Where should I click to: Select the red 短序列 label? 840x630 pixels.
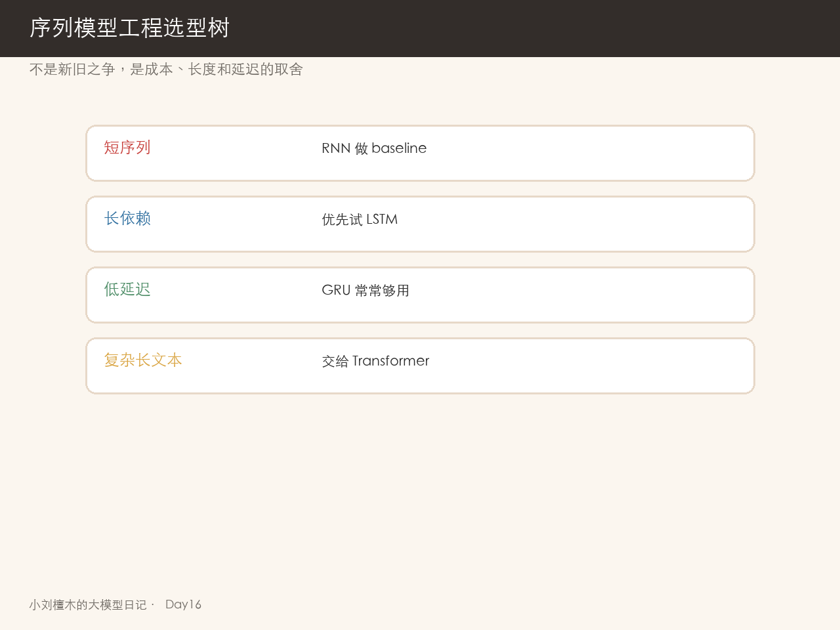coord(127,148)
